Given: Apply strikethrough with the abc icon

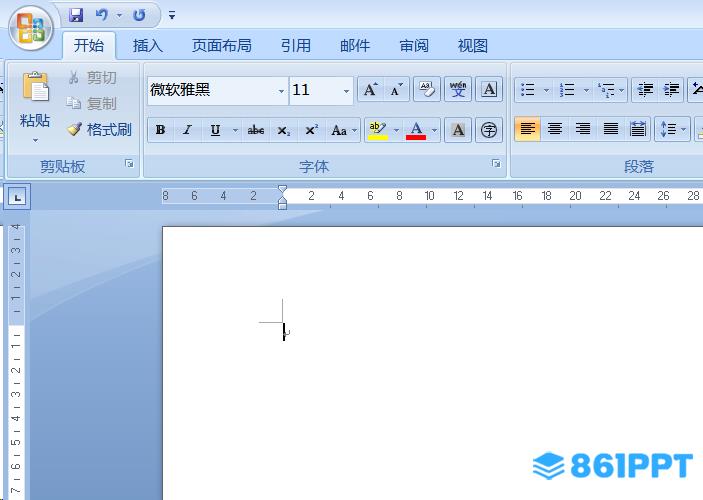Looking at the screenshot, I should (x=256, y=130).
